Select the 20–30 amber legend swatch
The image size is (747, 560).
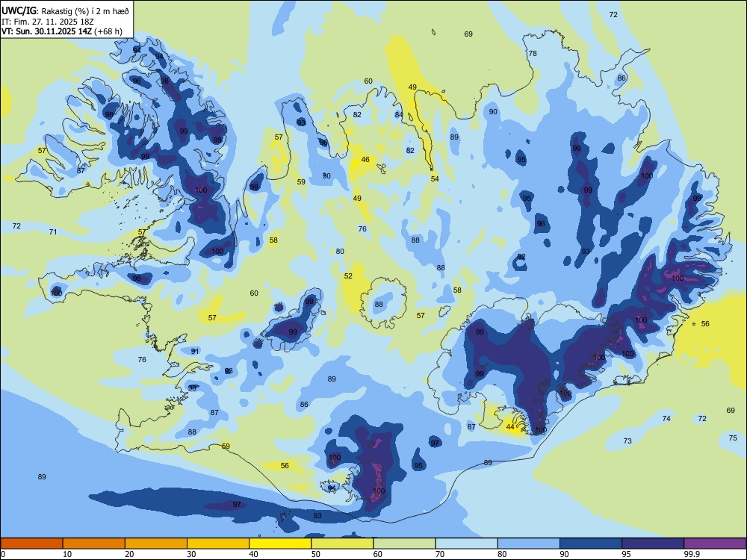156,544
